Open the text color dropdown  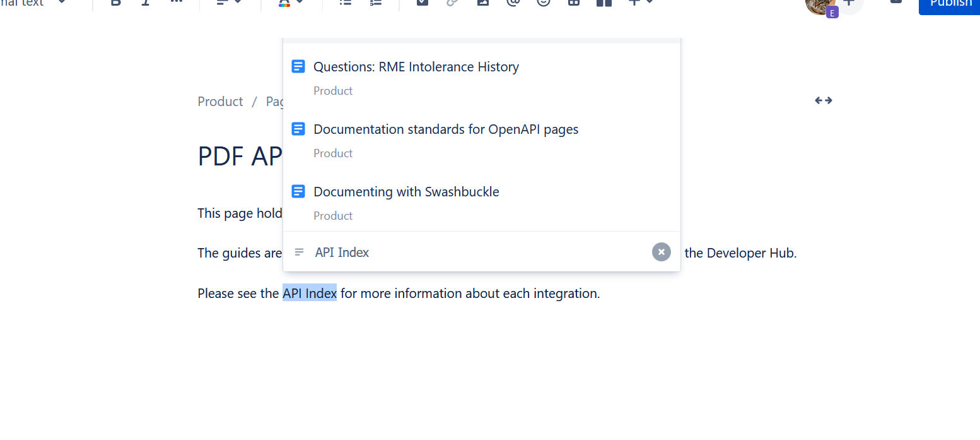point(291,3)
